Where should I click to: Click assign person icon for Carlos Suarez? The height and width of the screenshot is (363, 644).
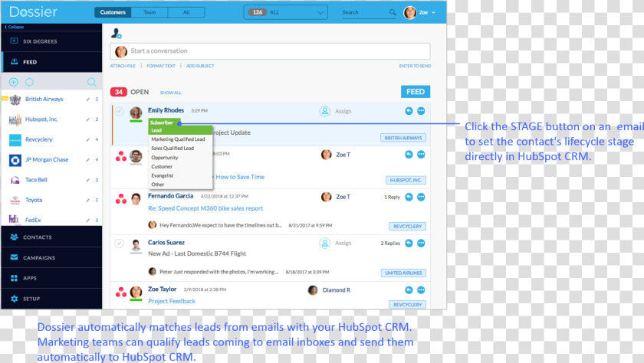tap(324, 244)
